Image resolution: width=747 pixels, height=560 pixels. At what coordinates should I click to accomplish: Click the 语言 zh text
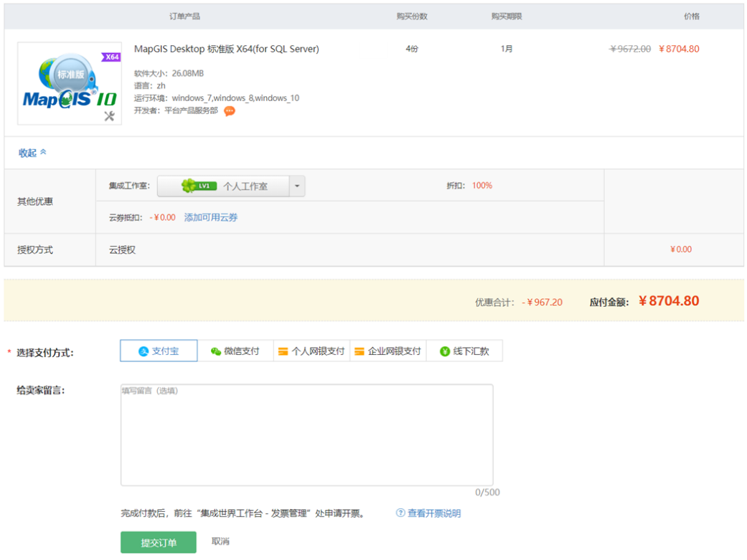149,86
